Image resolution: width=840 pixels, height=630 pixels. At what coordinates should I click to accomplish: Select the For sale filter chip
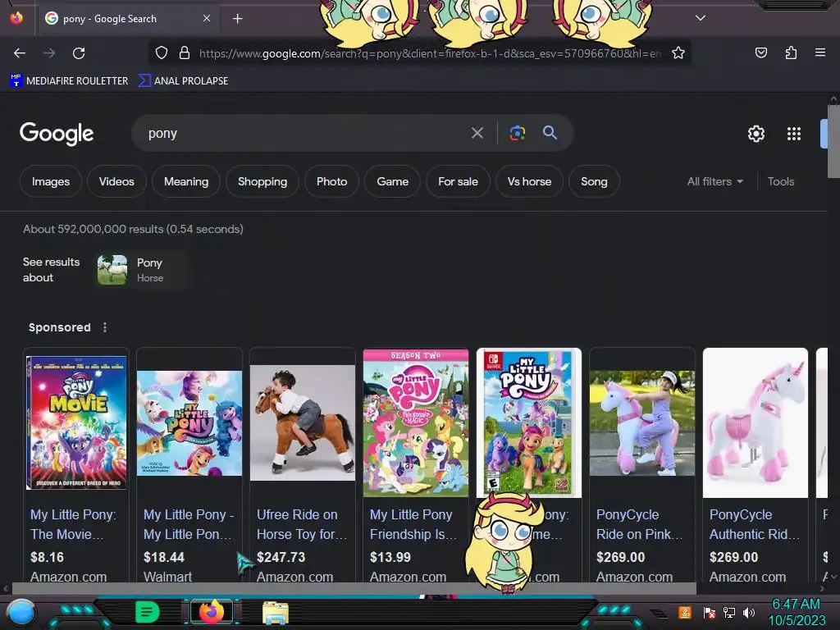458,181
